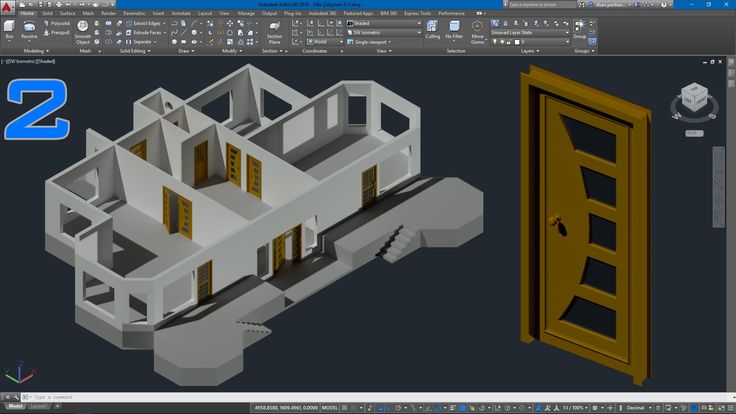Toggle MODEL space in status bar

[x=330, y=408]
